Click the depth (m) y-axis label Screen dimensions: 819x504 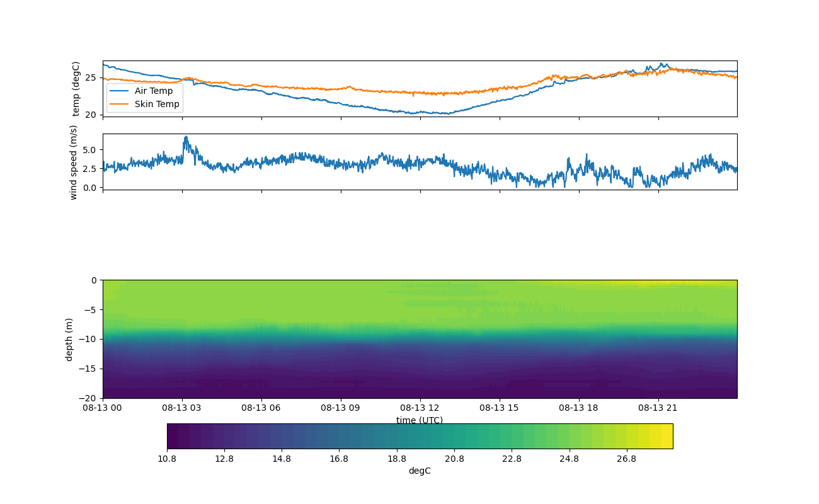click(69, 339)
